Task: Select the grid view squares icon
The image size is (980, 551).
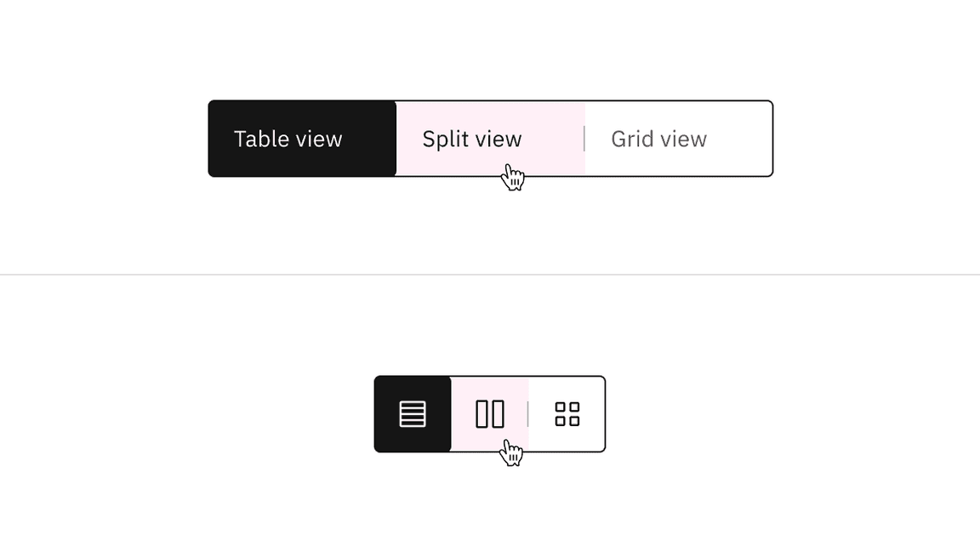Action: [567, 413]
